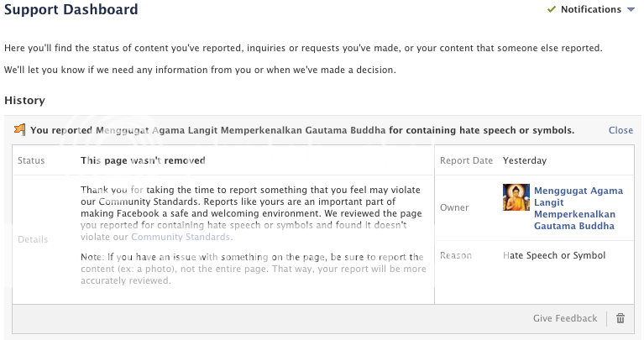Image resolution: width=644 pixels, height=340 pixels.
Task: Open owner link Menggugat Agama Langit page
Action: click(574, 208)
